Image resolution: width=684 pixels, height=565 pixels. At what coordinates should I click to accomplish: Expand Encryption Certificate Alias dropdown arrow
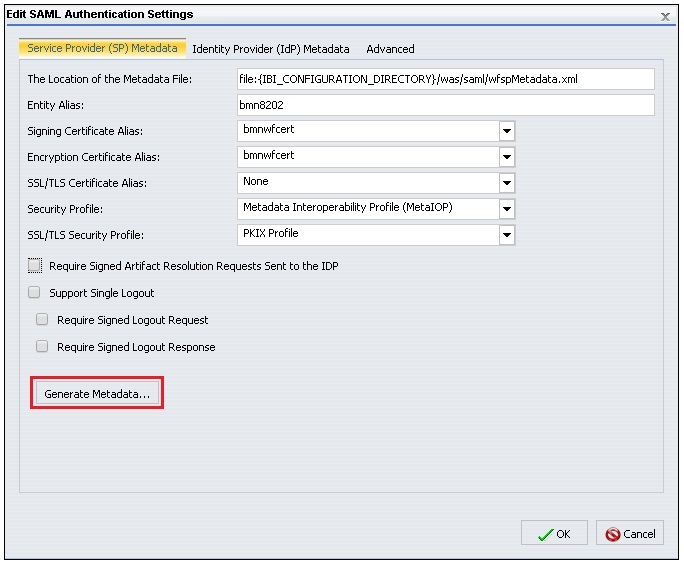[507, 157]
